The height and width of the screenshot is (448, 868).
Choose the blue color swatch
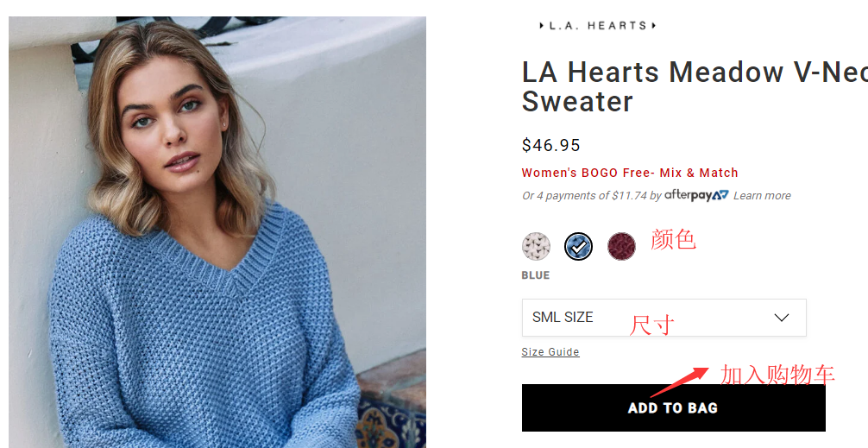pyautogui.click(x=578, y=246)
